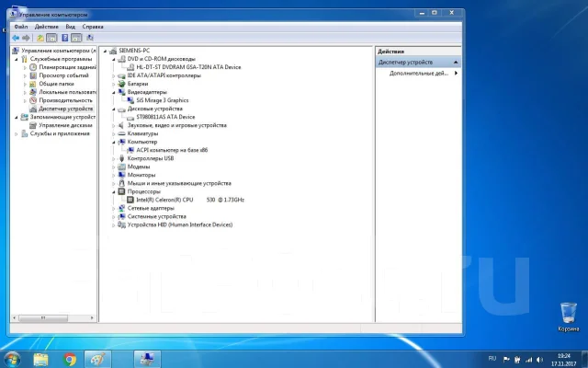This screenshot has height=368, width=588.
Task: Click the Forward arrow toolbar icon
Action: click(x=26, y=38)
